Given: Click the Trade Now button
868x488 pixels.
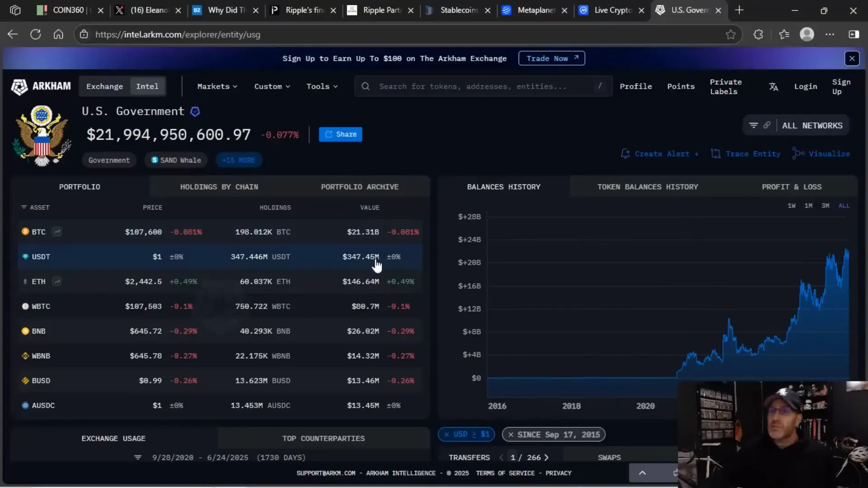Looking at the screenshot, I should (552, 58).
